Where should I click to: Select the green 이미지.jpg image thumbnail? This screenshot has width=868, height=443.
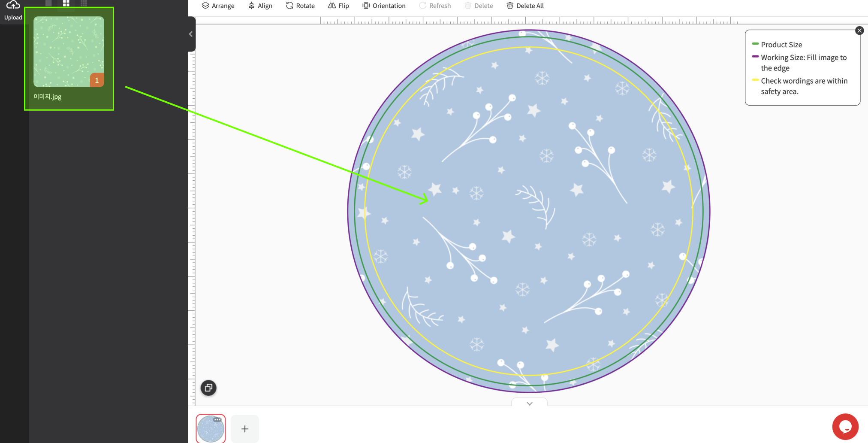tap(69, 52)
